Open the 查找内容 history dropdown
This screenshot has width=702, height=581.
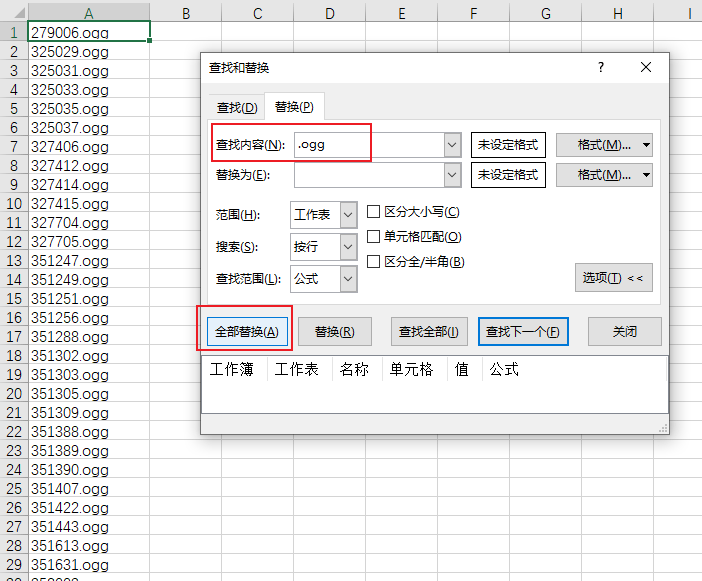[x=451, y=145]
